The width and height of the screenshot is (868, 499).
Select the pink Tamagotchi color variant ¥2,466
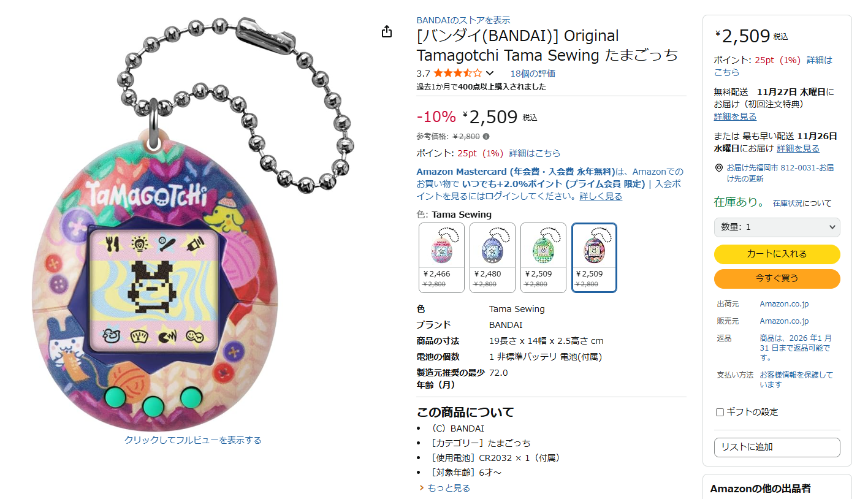[x=442, y=257]
